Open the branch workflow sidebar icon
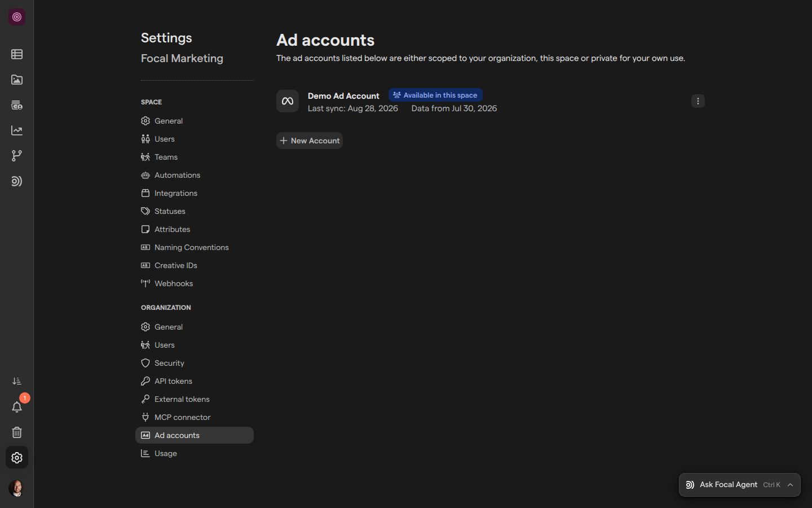Screen dimensions: 812x508 click(17, 156)
